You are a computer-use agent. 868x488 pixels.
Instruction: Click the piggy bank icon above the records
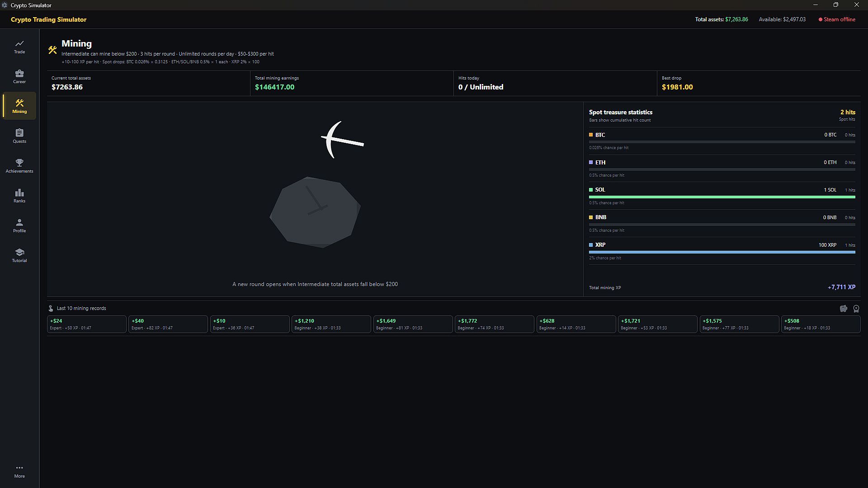(844, 309)
